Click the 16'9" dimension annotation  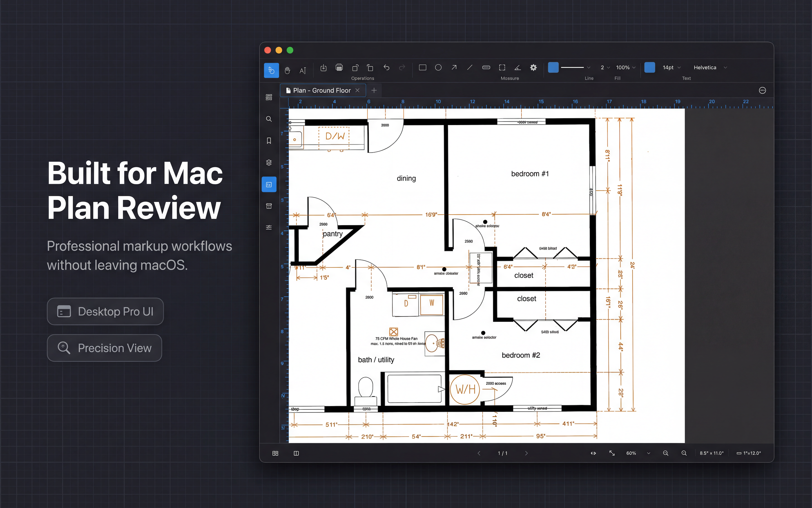click(x=431, y=214)
